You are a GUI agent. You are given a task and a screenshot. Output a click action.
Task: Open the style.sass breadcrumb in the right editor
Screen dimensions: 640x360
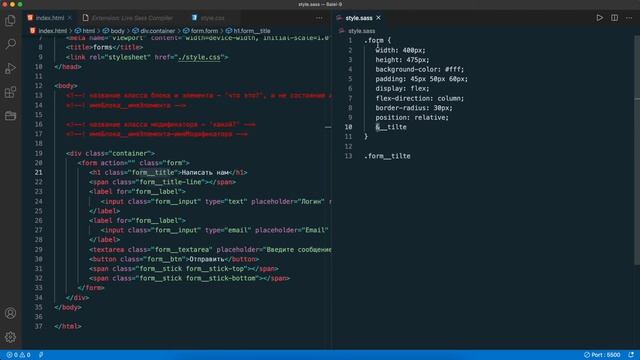coord(361,31)
